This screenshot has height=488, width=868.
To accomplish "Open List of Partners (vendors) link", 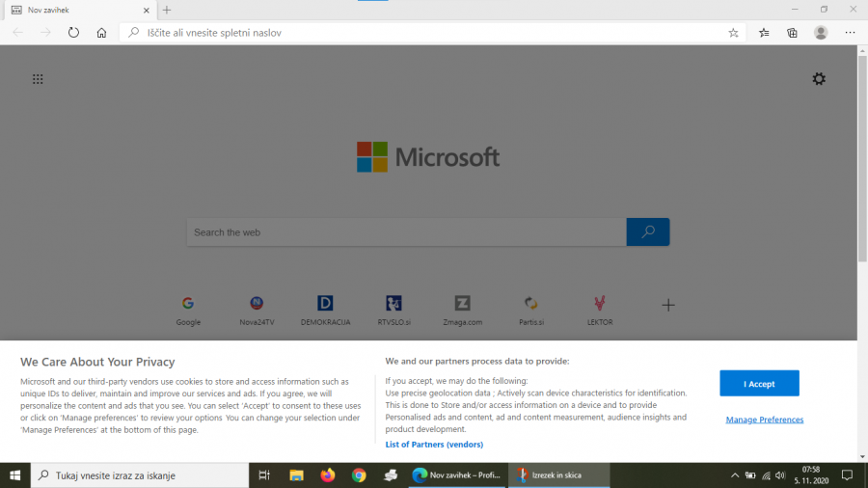I will (x=434, y=445).
